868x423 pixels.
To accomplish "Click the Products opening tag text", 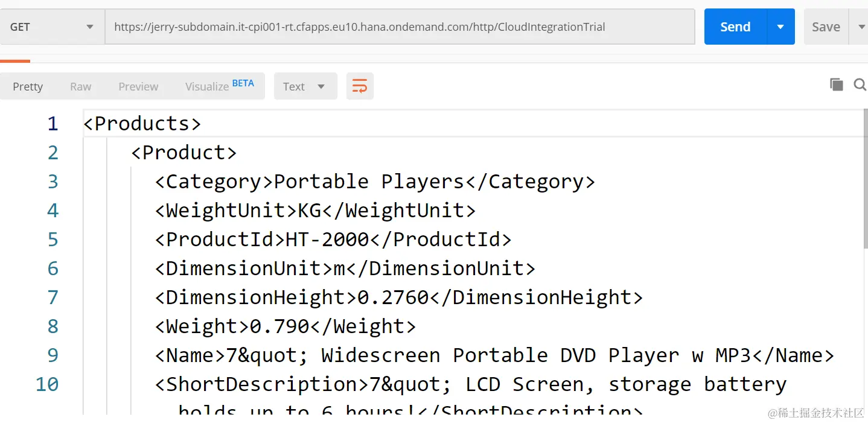I will click(x=142, y=123).
